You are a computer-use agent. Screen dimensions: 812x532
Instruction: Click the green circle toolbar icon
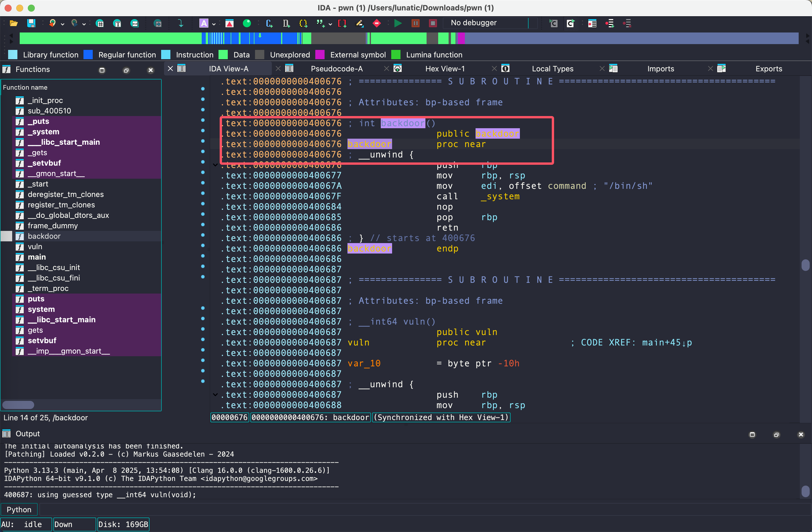tap(247, 23)
